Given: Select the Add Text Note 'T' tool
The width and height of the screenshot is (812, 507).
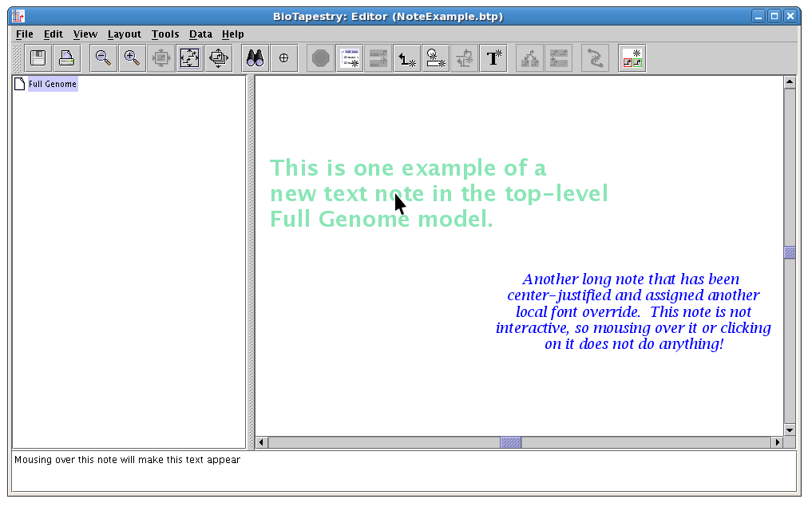Looking at the screenshot, I should click(493, 58).
